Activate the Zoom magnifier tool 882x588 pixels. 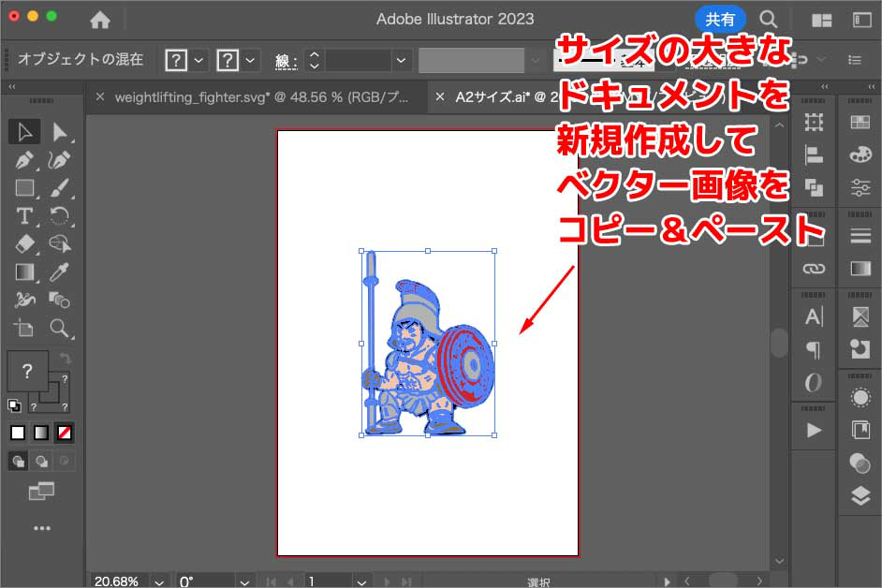tap(60, 329)
